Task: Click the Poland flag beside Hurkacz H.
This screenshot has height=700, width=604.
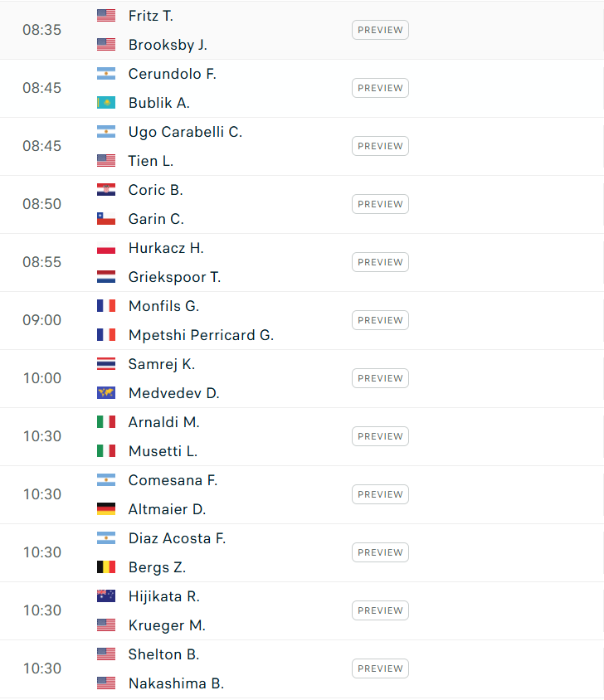Action: (x=106, y=248)
